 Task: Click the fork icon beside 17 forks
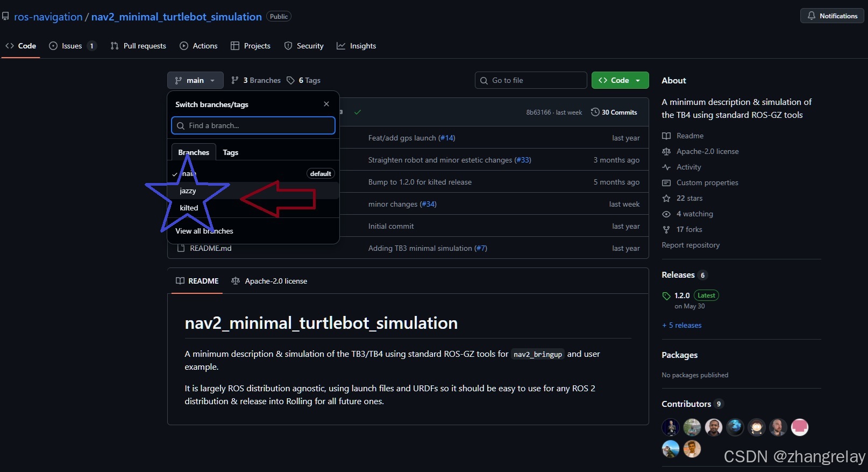(666, 229)
